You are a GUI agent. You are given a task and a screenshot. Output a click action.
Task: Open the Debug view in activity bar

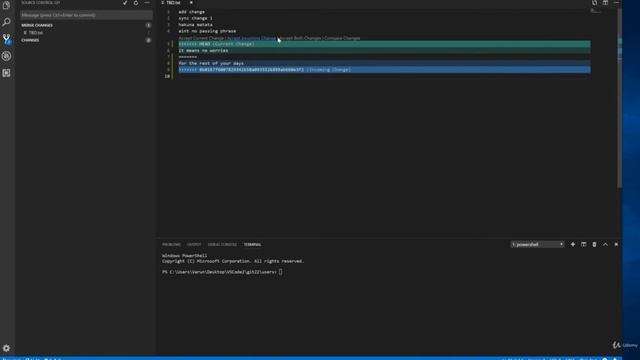[x=6, y=56]
